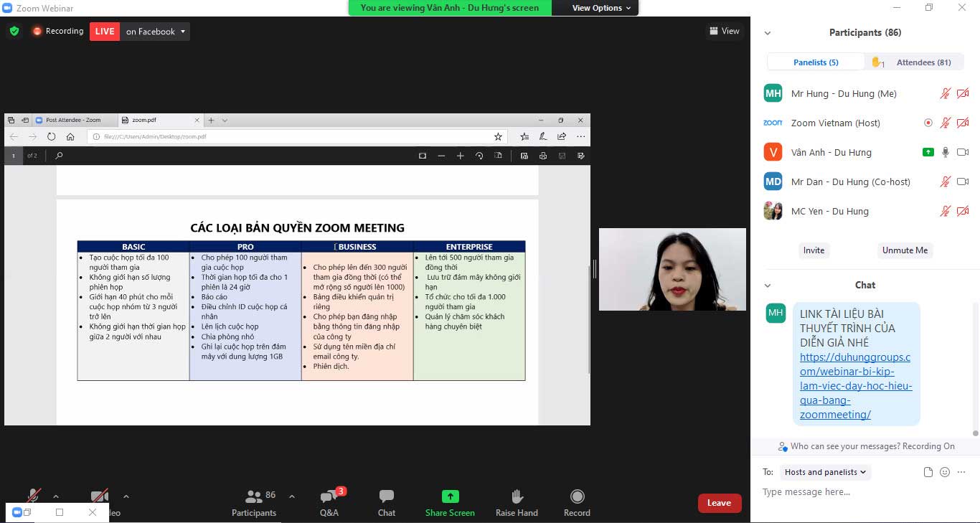
Task: Click the Participants icon in the bottom toolbar
Action: [254, 501]
